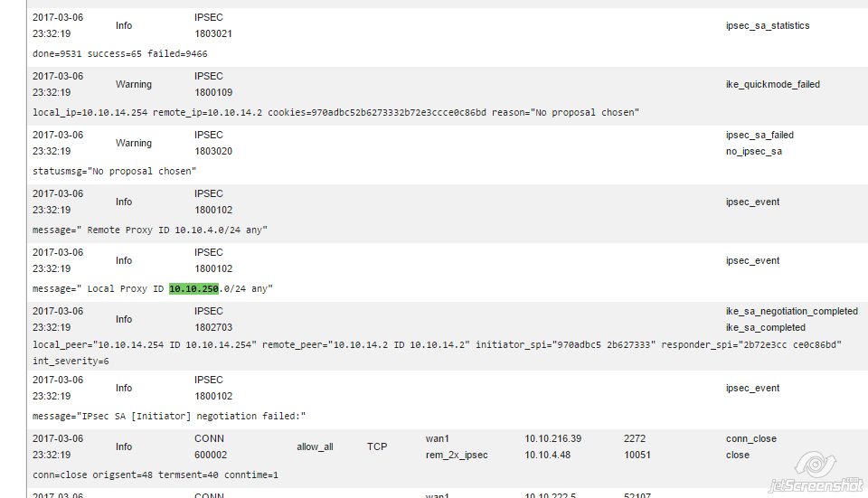Click the rem_2x_ipsec destination interface
Screen dimensions: 868x498
click(458, 455)
